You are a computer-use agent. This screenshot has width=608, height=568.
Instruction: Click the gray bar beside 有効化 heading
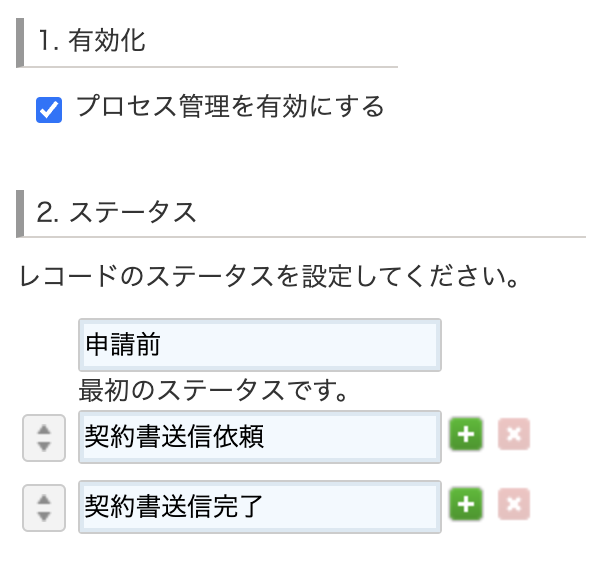coord(20,43)
